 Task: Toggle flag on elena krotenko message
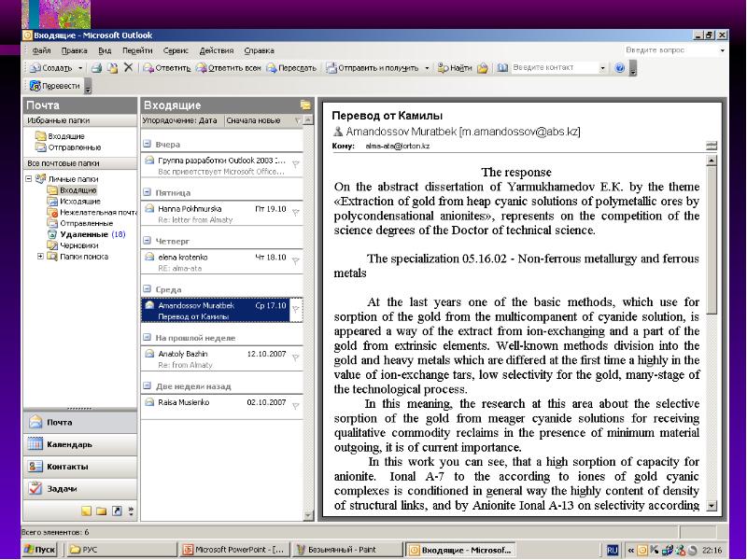pyautogui.click(x=295, y=261)
